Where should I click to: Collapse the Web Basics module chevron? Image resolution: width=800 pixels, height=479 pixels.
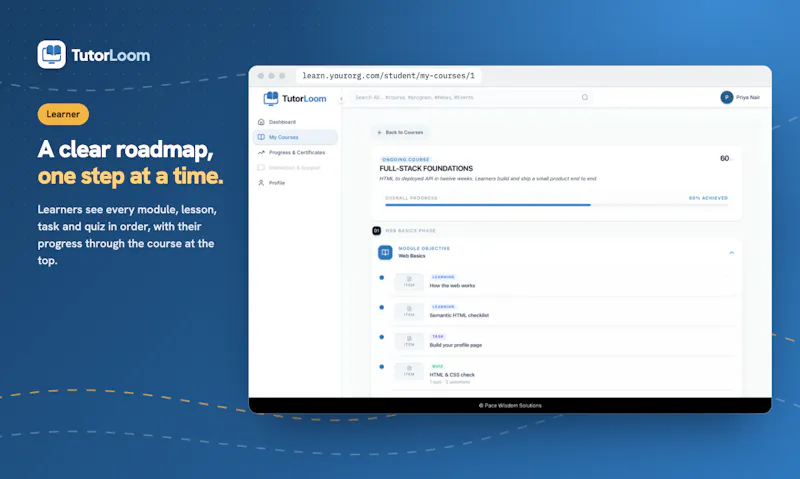pyautogui.click(x=731, y=253)
